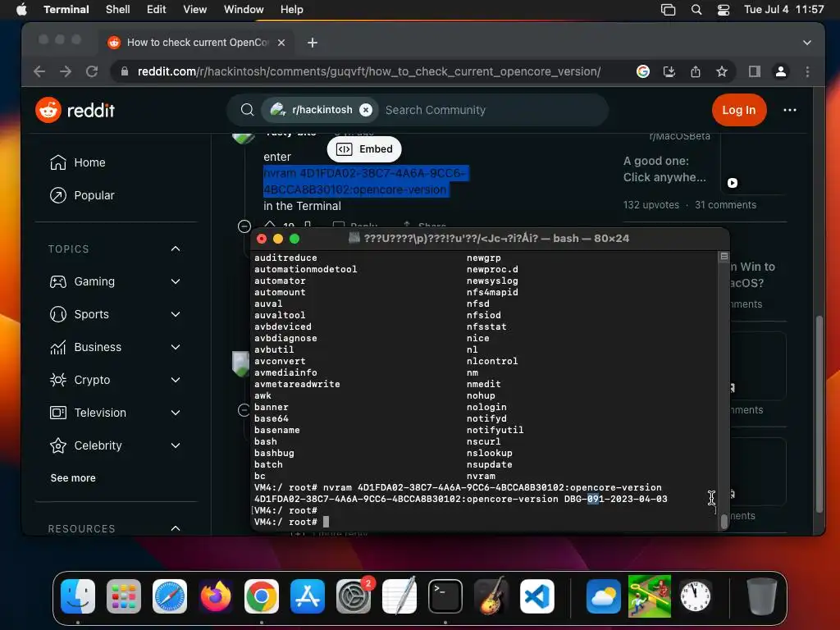This screenshot has width=840, height=630.
Task: Expand the Television topic
Action: pos(176,413)
